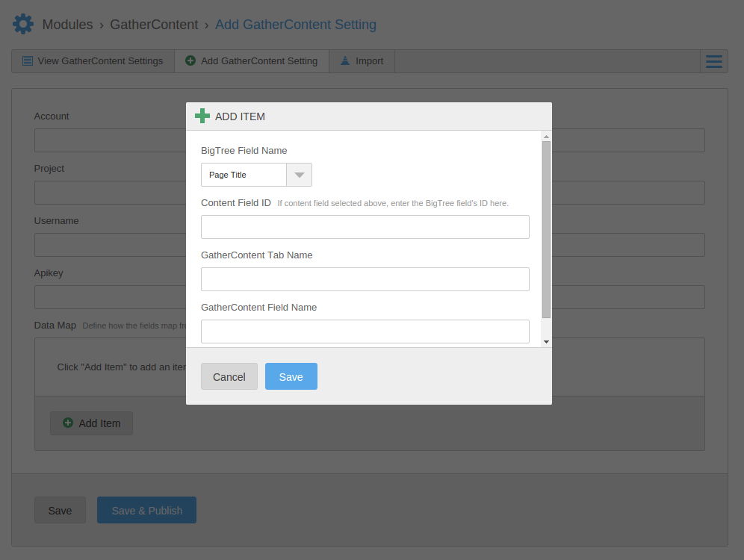Open the BigTree Field Name dropdown arrow

point(299,175)
